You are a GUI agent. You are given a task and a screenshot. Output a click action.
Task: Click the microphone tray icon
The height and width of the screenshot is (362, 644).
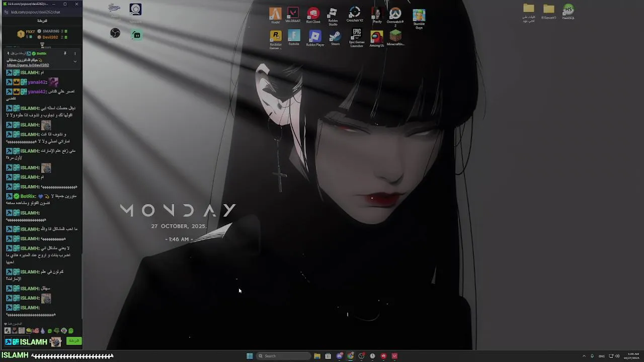592,356
